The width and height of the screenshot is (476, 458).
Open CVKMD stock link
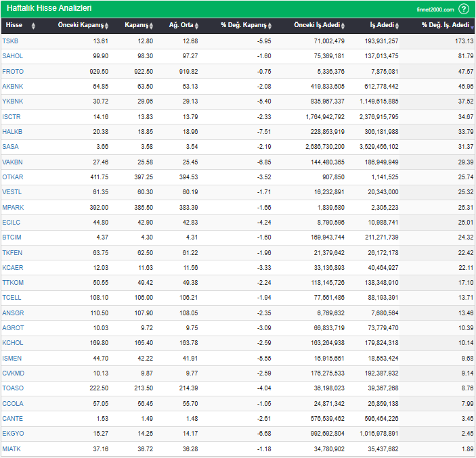(x=13, y=373)
